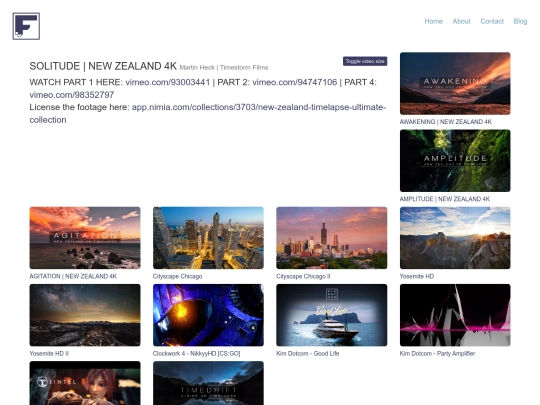
Task: Open the Blog link
Action: [520, 21]
